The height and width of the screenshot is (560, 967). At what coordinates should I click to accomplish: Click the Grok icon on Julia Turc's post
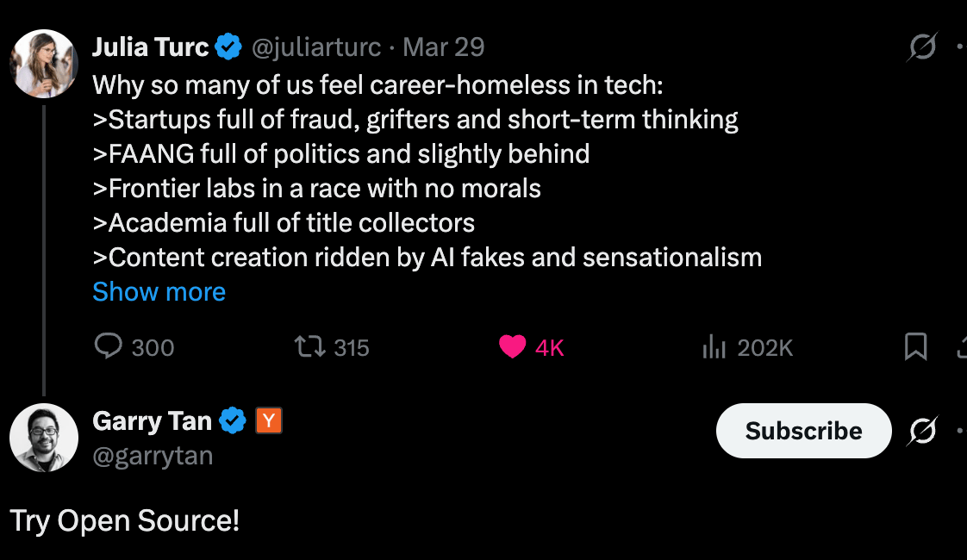tap(921, 47)
